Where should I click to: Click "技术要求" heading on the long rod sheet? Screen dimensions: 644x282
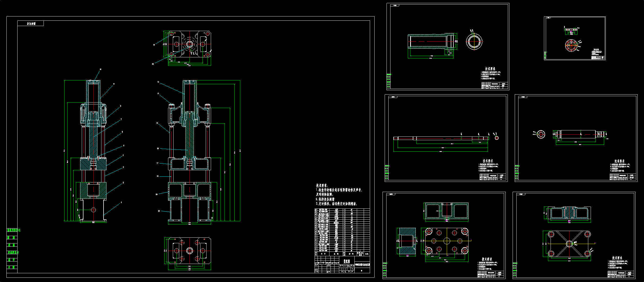[x=488, y=161]
